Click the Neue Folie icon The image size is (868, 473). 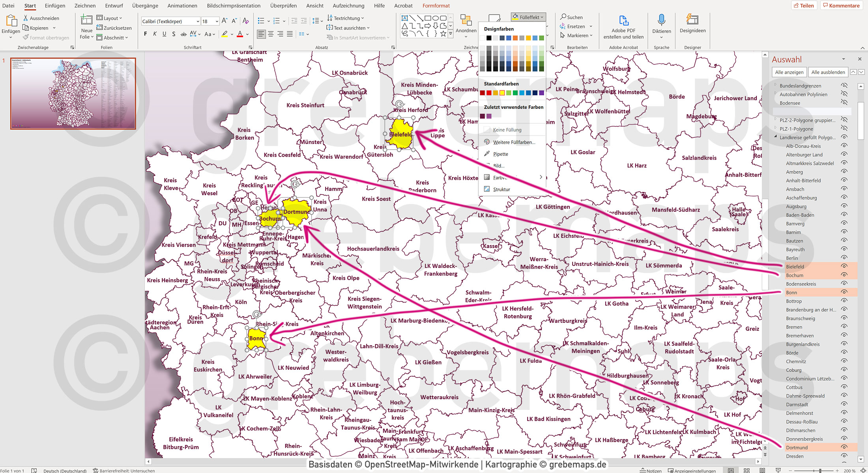click(x=86, y=20)
